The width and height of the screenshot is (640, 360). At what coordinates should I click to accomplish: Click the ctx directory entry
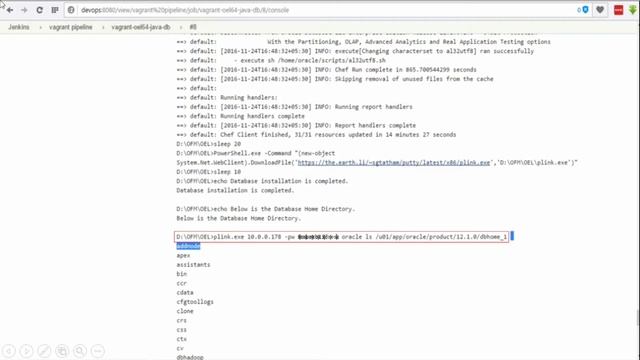(182, 339)
